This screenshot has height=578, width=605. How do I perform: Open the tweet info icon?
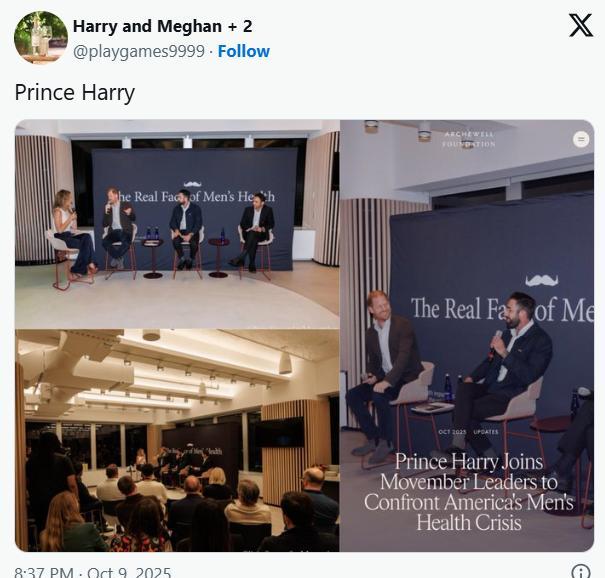(580, 571)
